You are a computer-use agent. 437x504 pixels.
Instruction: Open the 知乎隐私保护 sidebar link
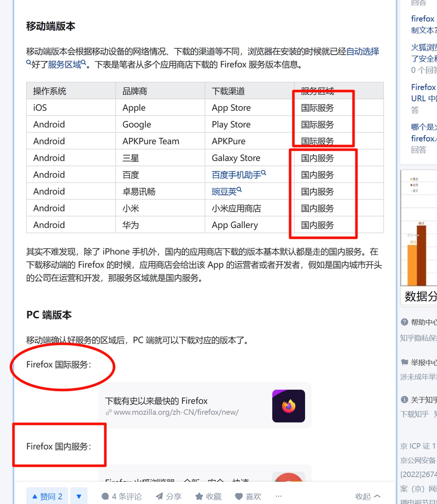click(418, 338)
